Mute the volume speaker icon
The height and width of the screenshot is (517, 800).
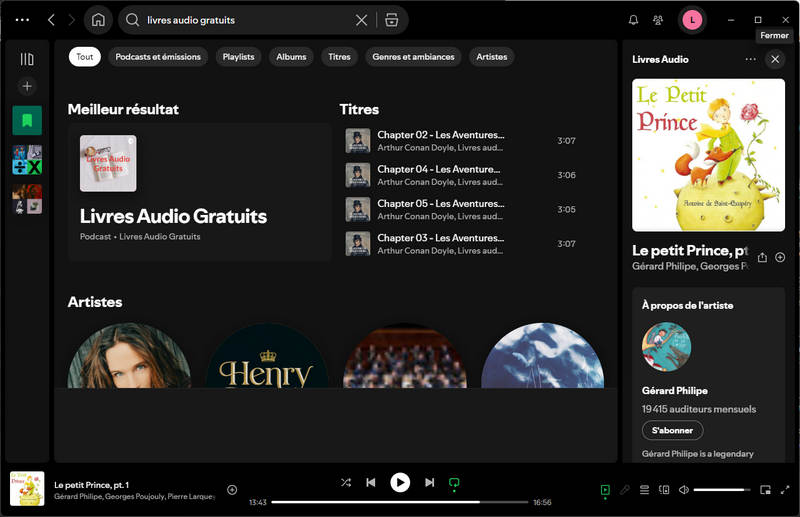[684, 490]
